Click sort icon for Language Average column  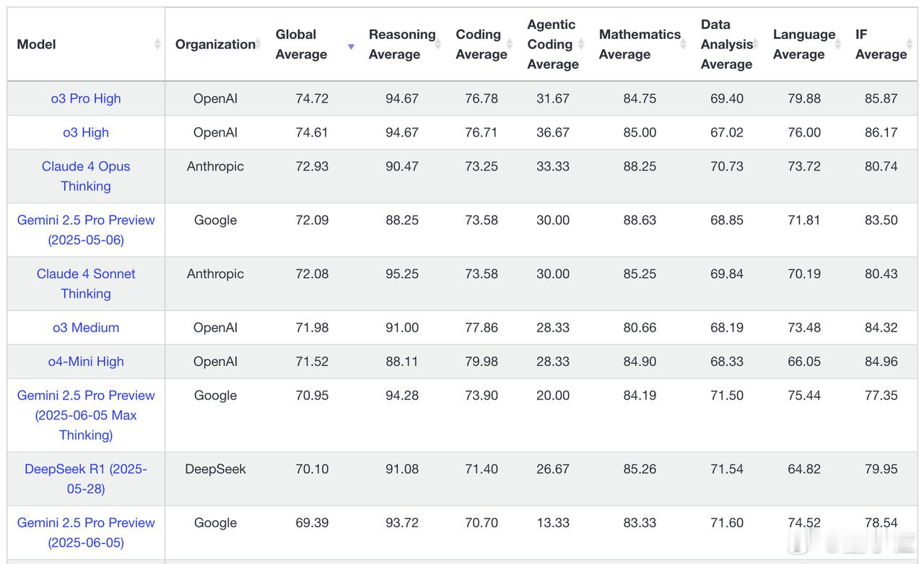(838, 44)
